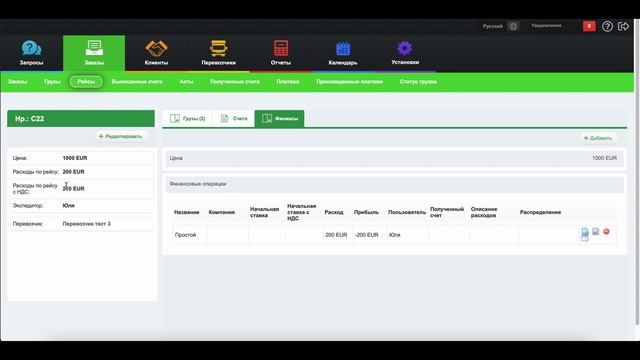Screen dimensions: 640x360
Task: Click the Прибыль column header
Action: [x=367, y=212]
